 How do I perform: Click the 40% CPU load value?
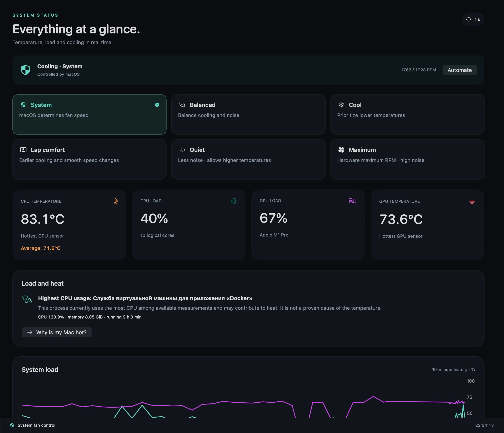click(154, 218)
